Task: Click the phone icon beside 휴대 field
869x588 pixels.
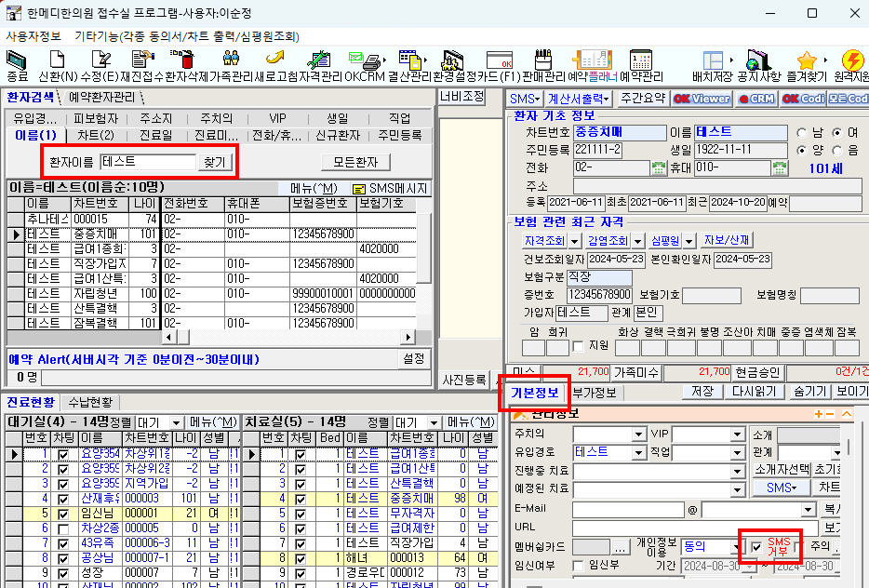Action: coord(780,167)
